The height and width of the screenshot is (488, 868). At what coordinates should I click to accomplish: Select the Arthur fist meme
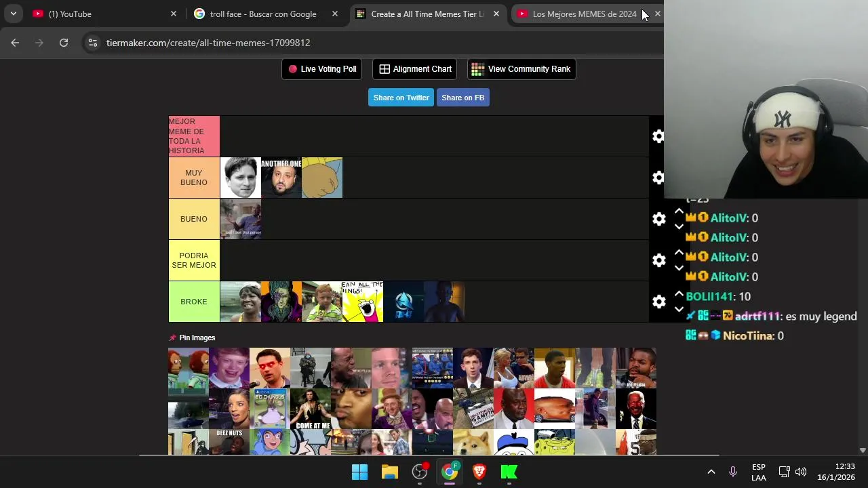322,178
